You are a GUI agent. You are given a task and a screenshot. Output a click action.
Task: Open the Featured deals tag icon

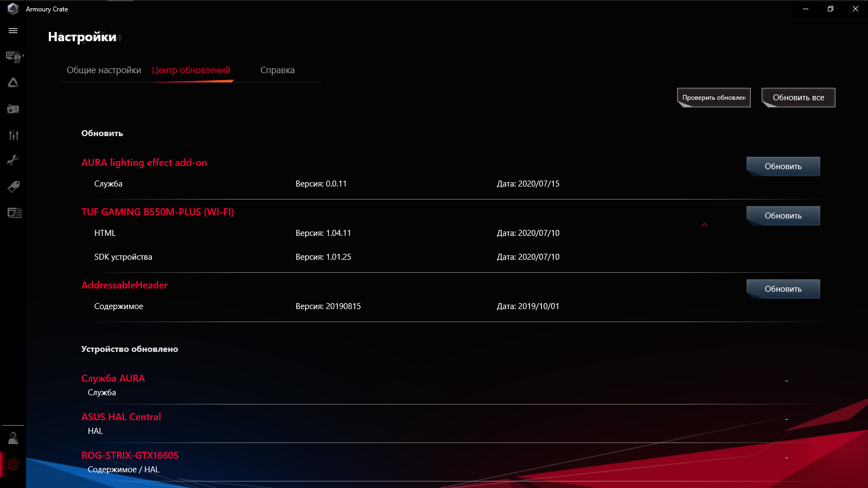tap(13, 187)
